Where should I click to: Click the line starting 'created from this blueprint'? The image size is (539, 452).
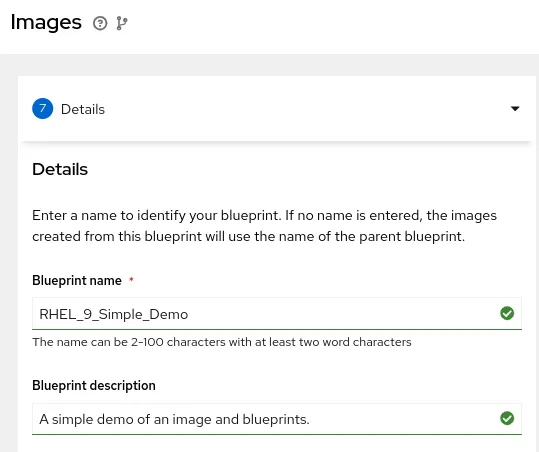click(x=249, y=236)
